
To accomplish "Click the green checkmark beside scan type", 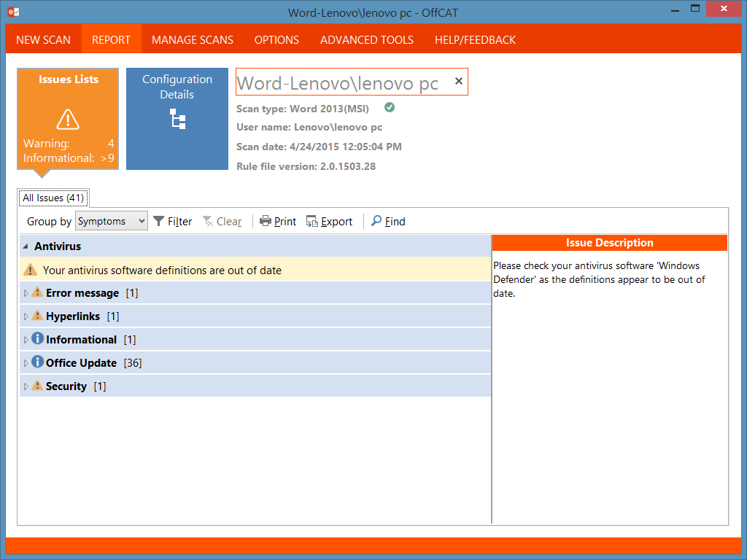I will point(389,107).
